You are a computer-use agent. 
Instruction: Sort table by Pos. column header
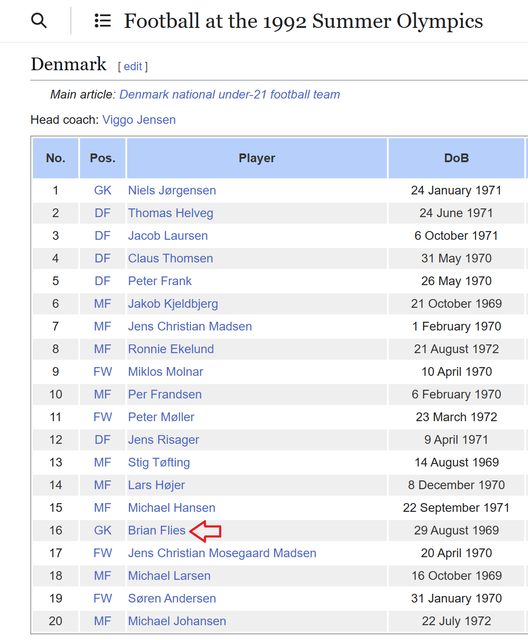102,158
